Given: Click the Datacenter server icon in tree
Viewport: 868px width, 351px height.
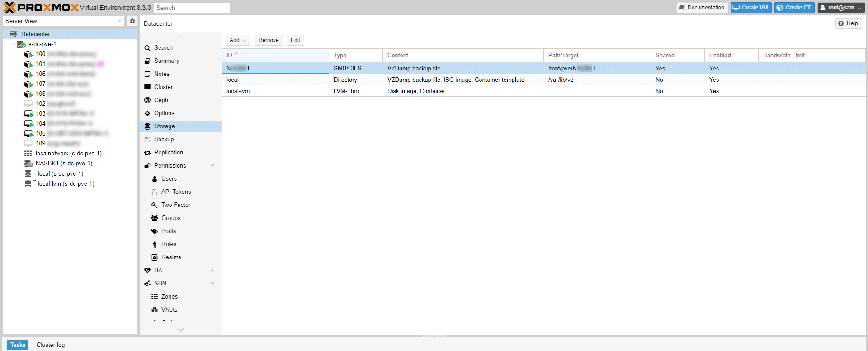Looking at the screenshot, I should (x=14, y=34).
